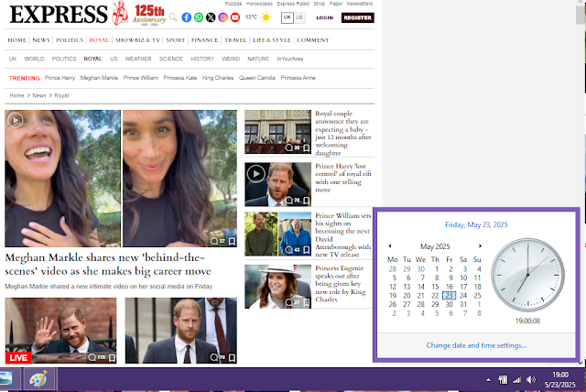
Task: Open the LIFE & STYLE menu item
Action: pos(272,40)
